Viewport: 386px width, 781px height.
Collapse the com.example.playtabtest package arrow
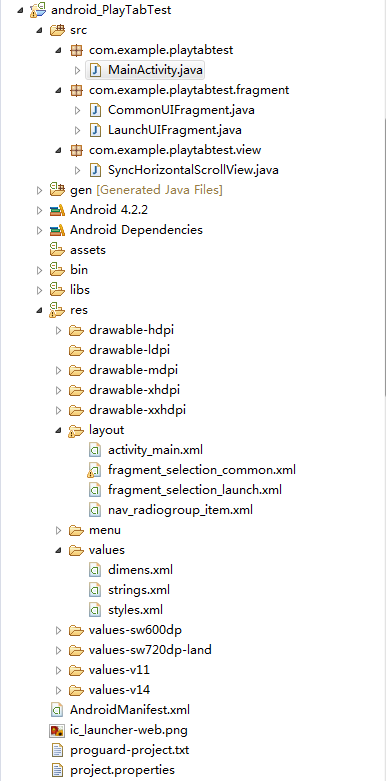pyautogui.click(x=58, y=50)
